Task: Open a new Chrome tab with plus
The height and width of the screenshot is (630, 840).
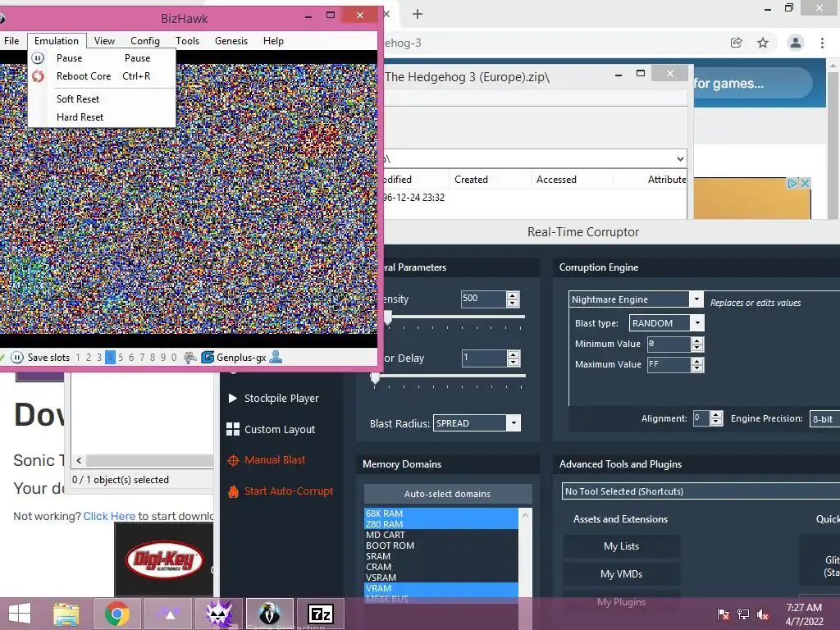Action: pyautogui.click(x=418, y=14)
